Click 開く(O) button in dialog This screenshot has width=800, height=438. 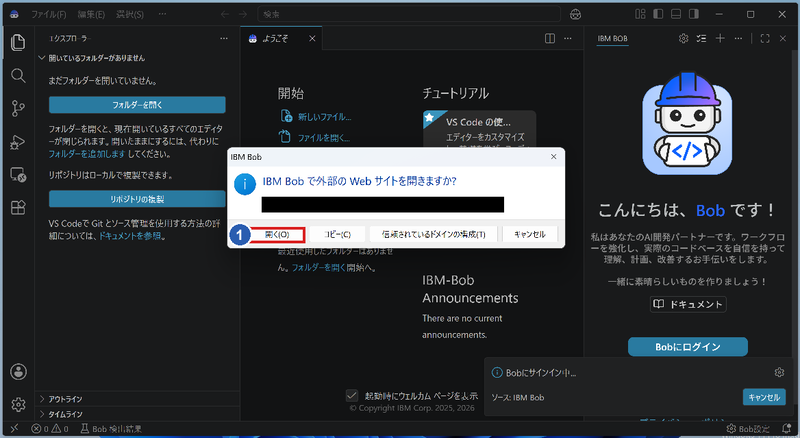277,234
